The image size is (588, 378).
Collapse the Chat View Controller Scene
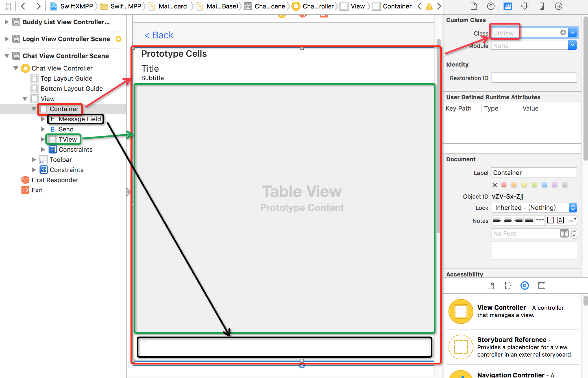[7, 56]
